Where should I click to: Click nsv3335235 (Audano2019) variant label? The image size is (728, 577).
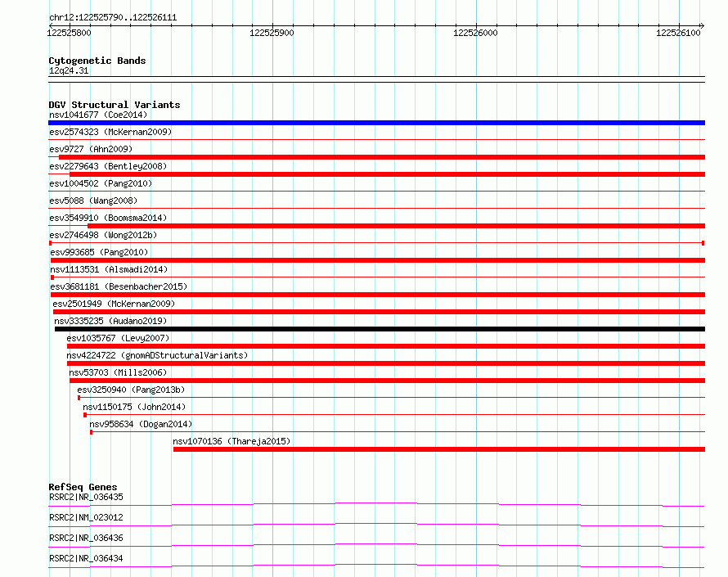[110, 321]
